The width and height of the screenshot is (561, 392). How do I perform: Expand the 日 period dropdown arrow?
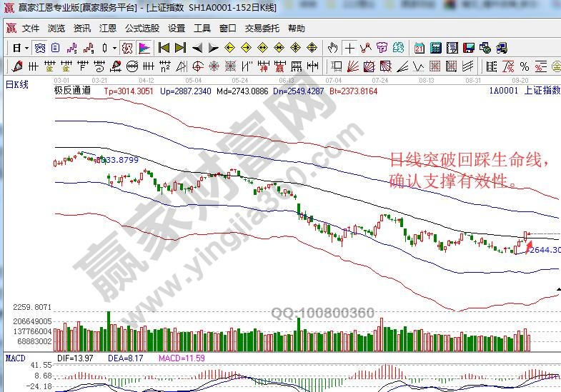click(26, 49)
